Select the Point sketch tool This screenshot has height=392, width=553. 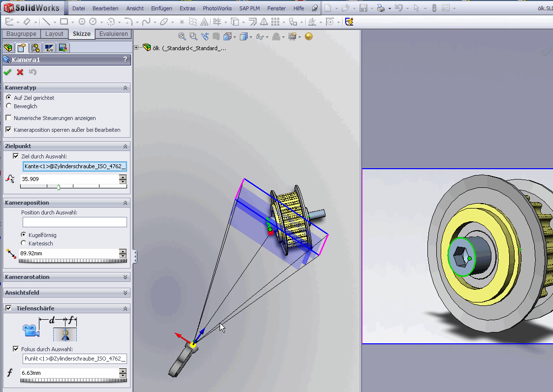click(182, 22)
